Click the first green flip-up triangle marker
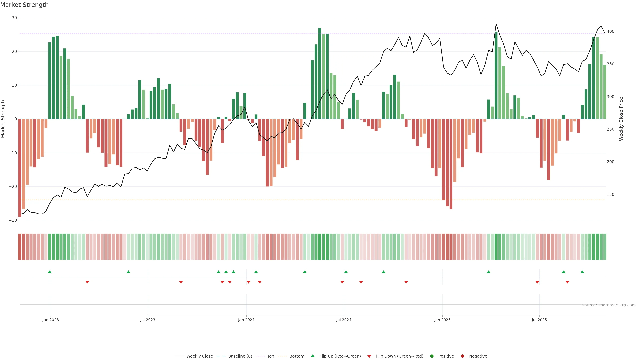This screenshot has width=644, height=362. coord(50,272)
